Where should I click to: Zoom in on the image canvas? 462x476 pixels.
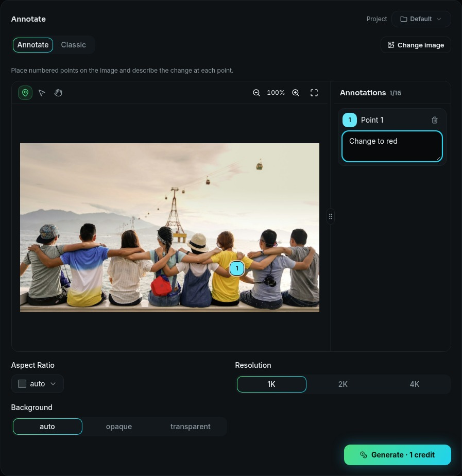296,93
